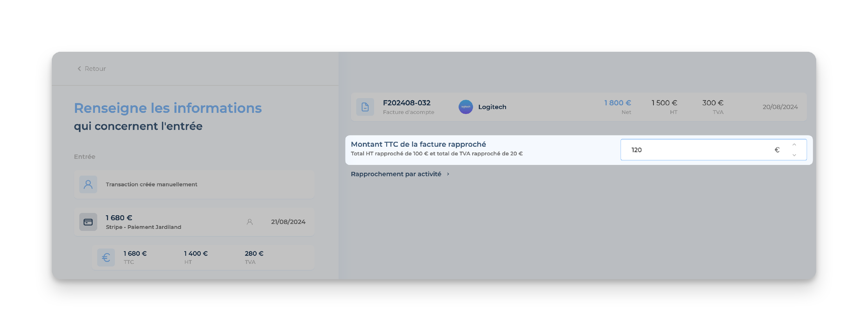Click the 1 400 € HT value

(196, 253)
